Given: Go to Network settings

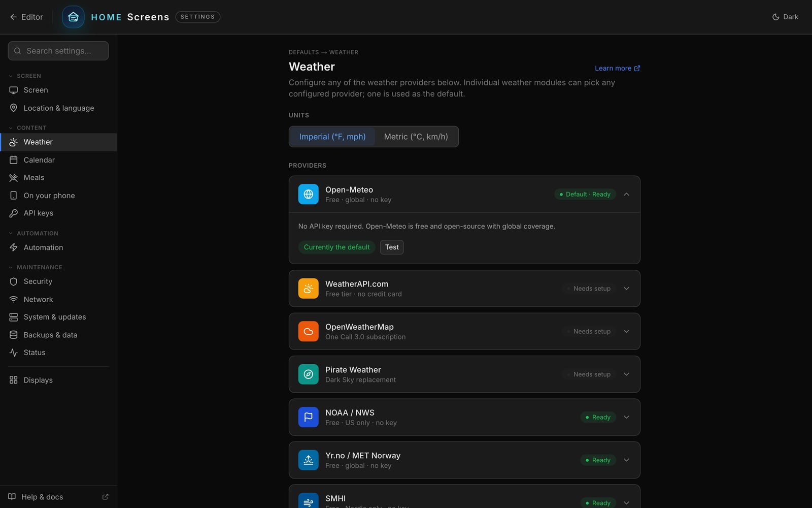Looking at the screenshot, I should (58, 299).
